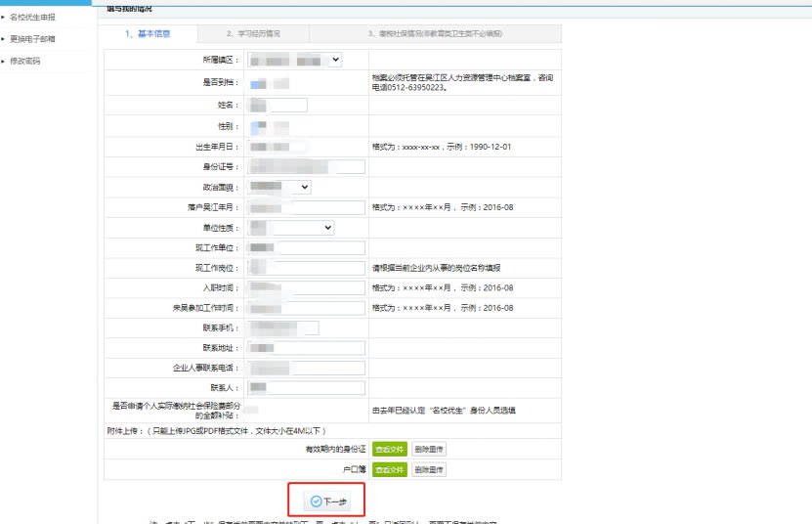Open 更换电子邮箱 in the sidebar
The width and height of the screenshot is (812, 524).
click(33, 39)
